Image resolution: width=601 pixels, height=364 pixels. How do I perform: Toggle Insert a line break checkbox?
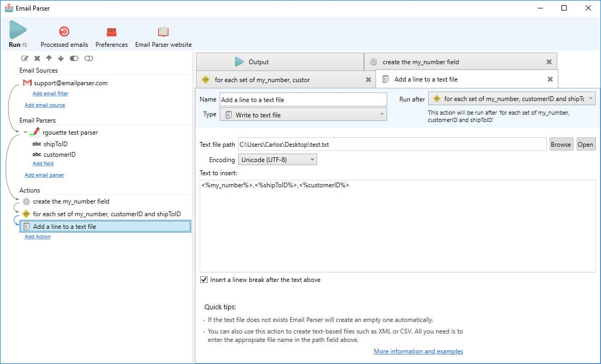[x=204, y=280]
